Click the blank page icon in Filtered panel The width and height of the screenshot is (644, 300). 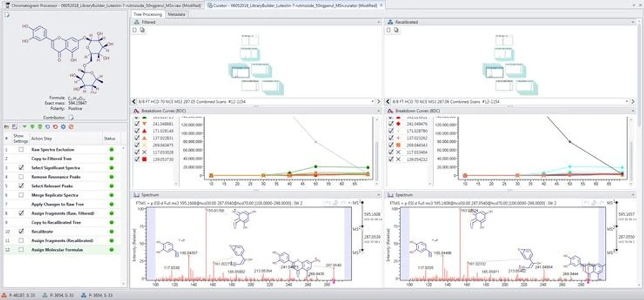point(134,30)
